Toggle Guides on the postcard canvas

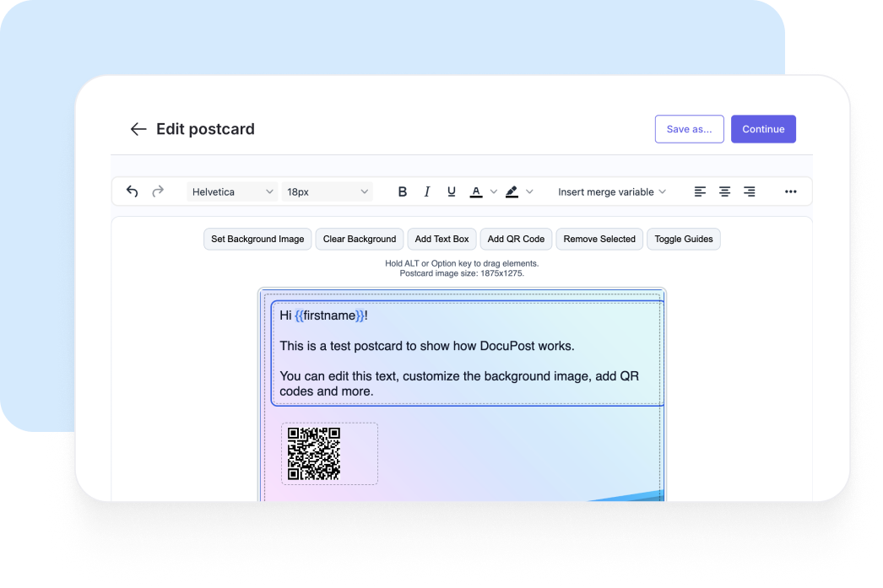click(683, 239)
